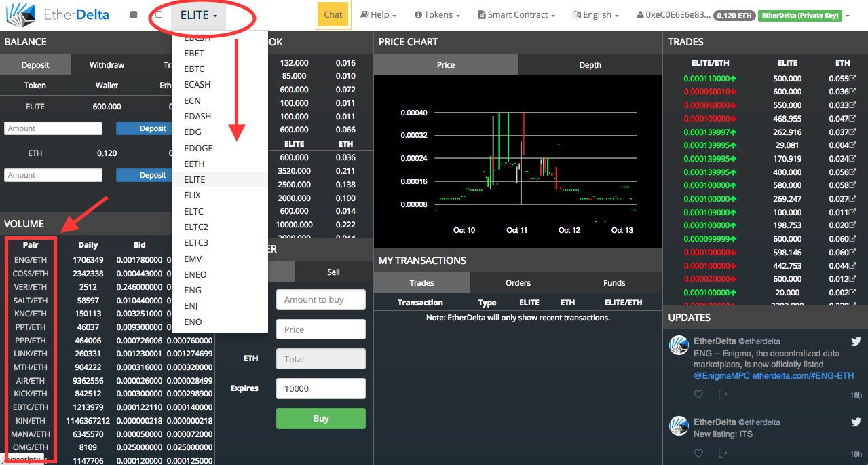
Task: Open the Orders tab in My Transactions
Action: tap(518, 283)
